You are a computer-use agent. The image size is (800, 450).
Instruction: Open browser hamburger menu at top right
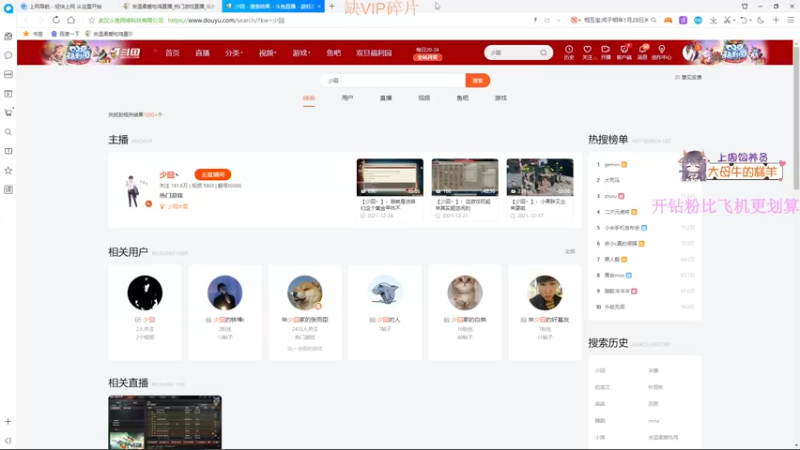[791, 20]
